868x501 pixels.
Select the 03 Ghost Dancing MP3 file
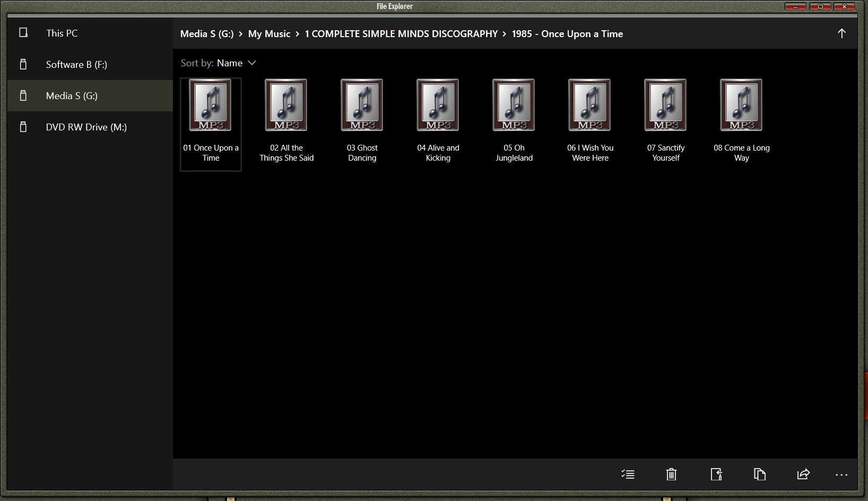click(362, 124)
